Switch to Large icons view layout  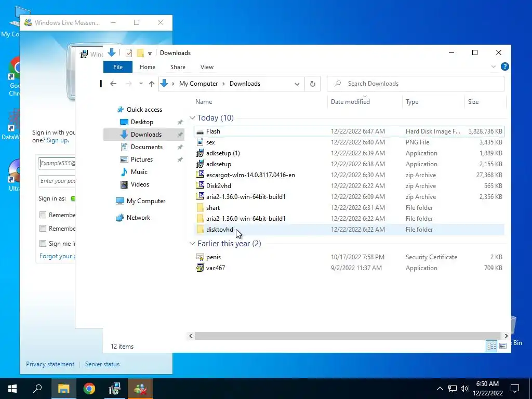pos(503,345)
